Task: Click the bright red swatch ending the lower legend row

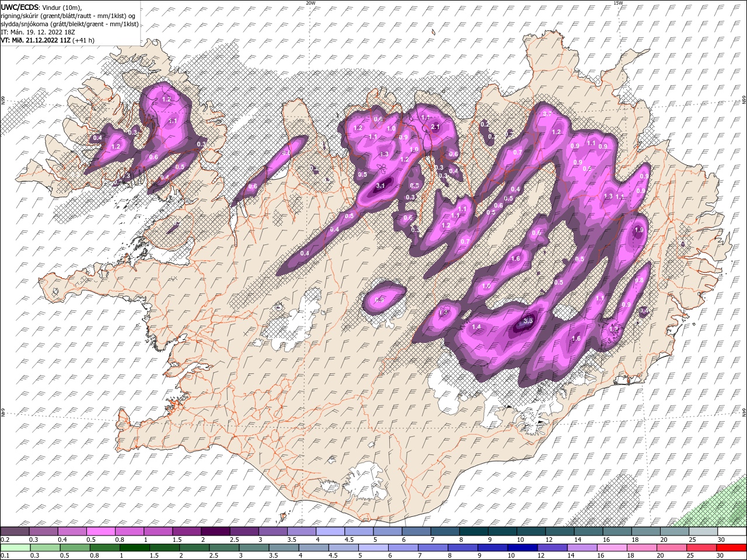Action: pyautogui.click(x=732, y=548)
